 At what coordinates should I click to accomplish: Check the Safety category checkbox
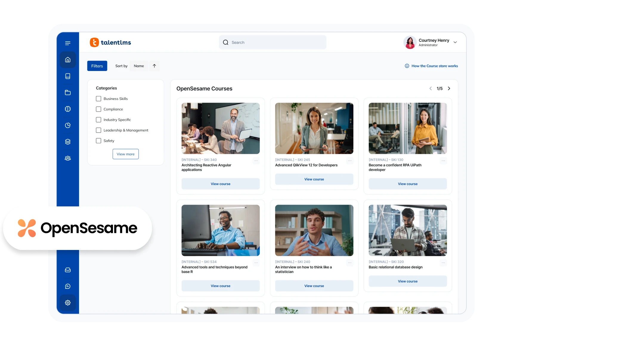(98, 140)
